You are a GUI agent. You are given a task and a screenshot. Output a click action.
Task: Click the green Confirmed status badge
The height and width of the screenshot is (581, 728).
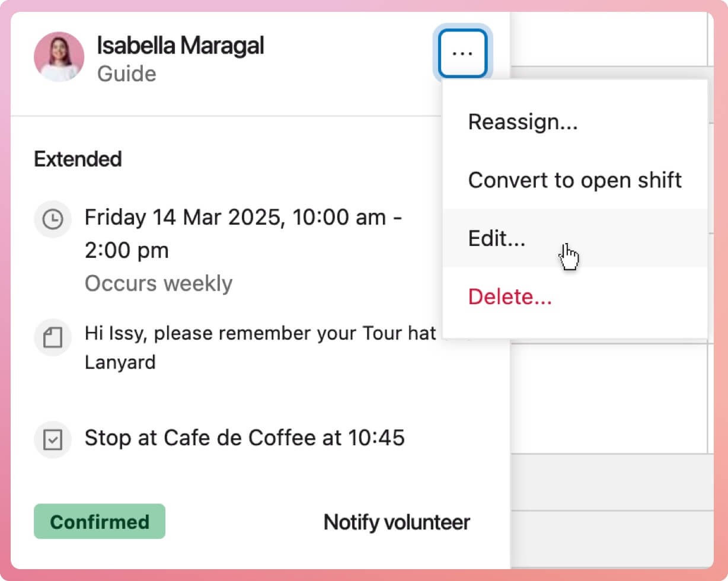[x=100, y=522]
